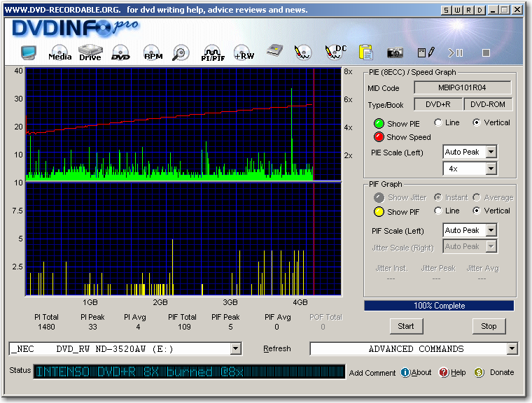Click the DVD+R type field
The image size is (532, 403).
[438, 104]
